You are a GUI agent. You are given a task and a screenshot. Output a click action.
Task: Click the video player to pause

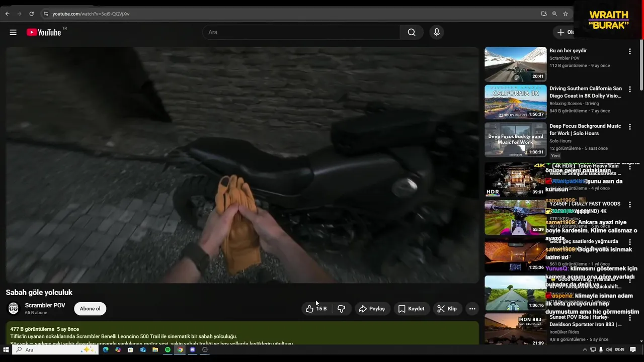click(x=242, y=165)
